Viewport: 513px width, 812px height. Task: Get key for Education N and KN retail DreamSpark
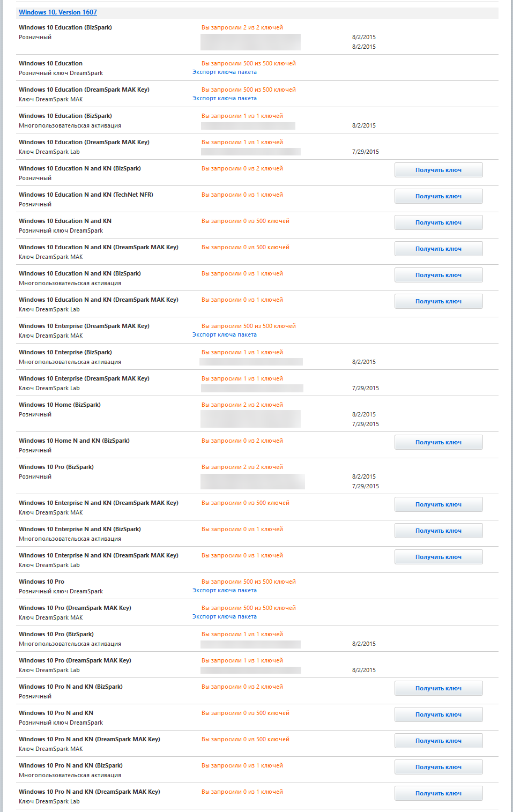(x=438, y=222)
